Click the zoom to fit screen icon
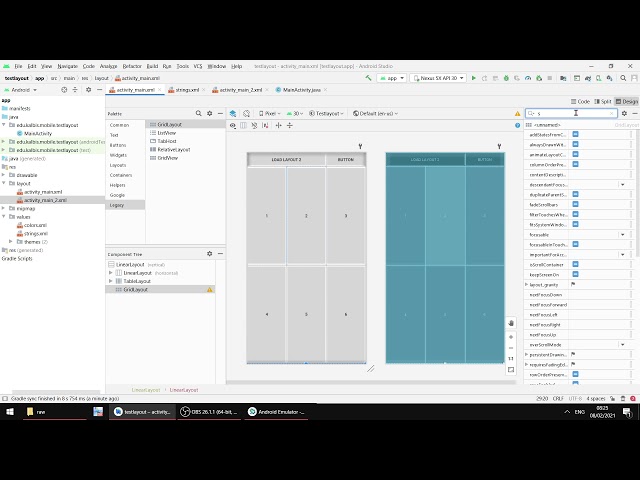Screen dimensions: 640x480 click(511, 370)
